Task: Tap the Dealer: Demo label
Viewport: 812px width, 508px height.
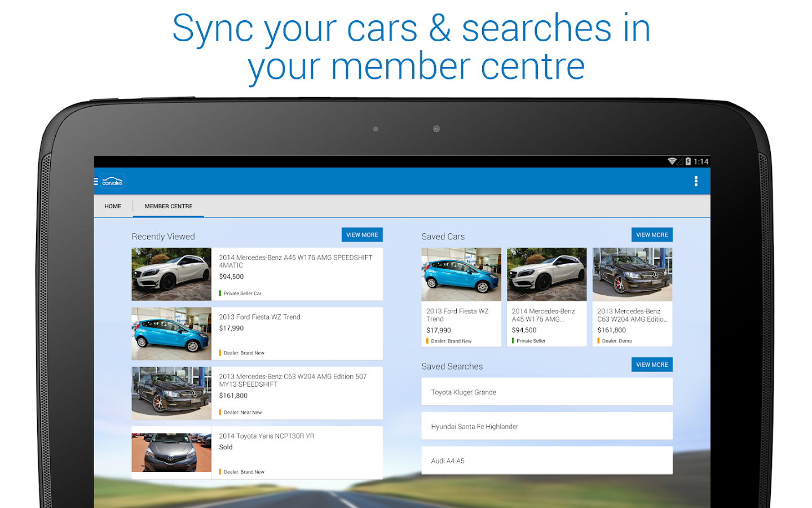Action: click(617, 341)
